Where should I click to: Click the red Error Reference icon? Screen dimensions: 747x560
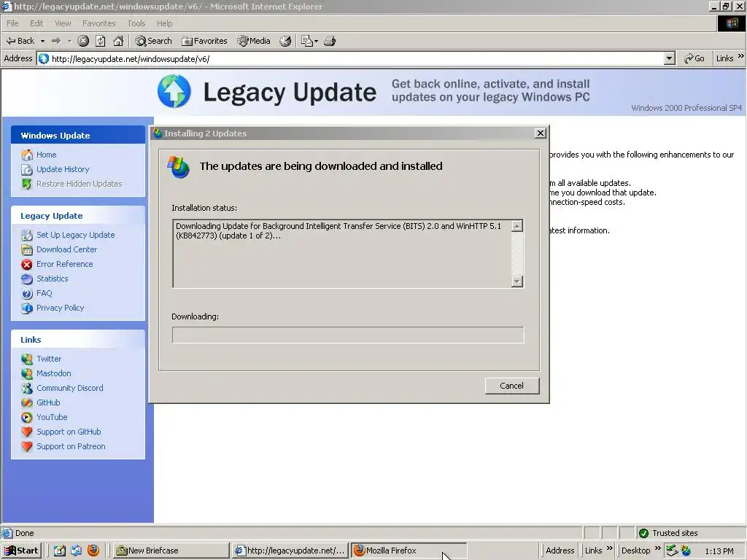coord(27,264)
